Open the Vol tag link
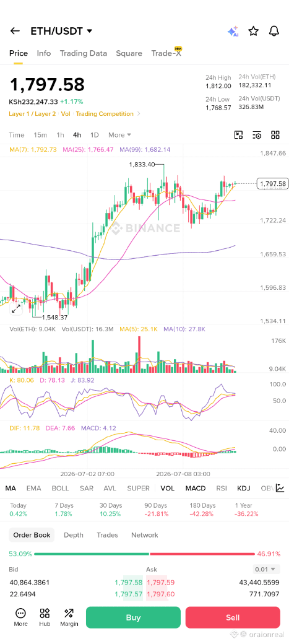This screenshot has width=289, height=644. point(66,114)
